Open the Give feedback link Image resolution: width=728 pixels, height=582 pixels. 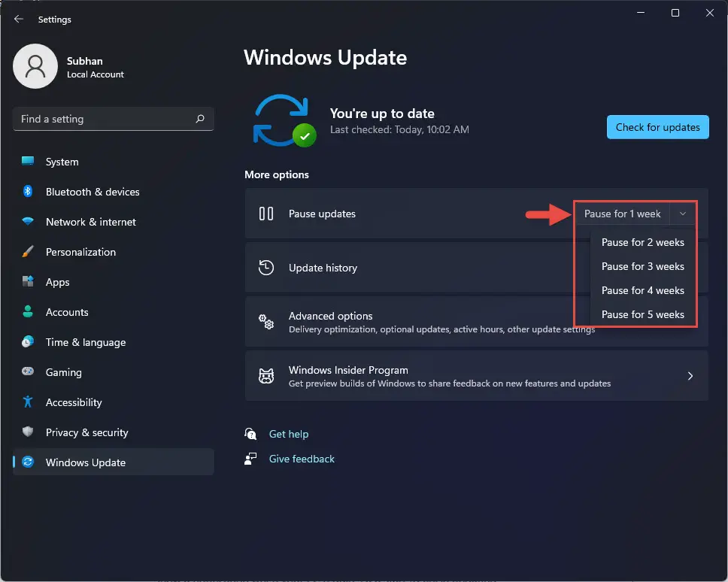pos(302,459)
